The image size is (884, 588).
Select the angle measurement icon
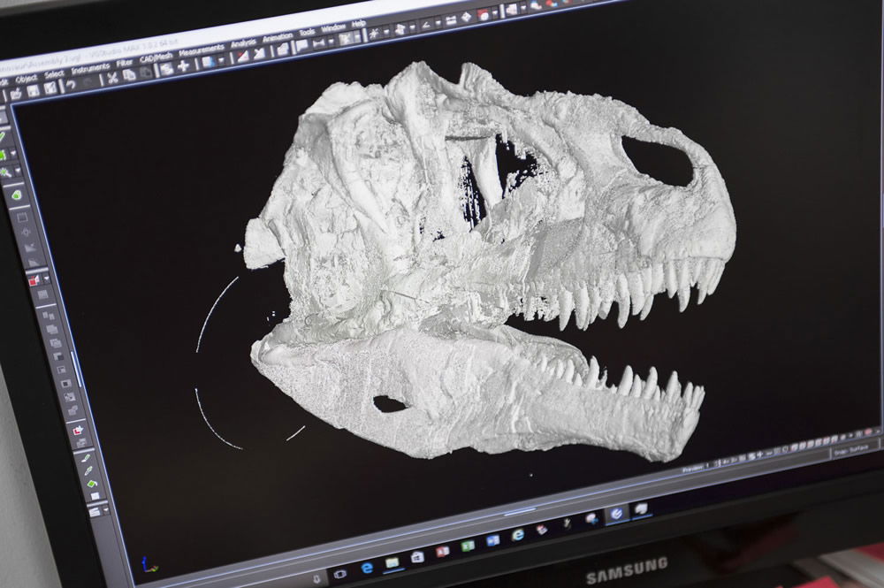tap(426, 26)
